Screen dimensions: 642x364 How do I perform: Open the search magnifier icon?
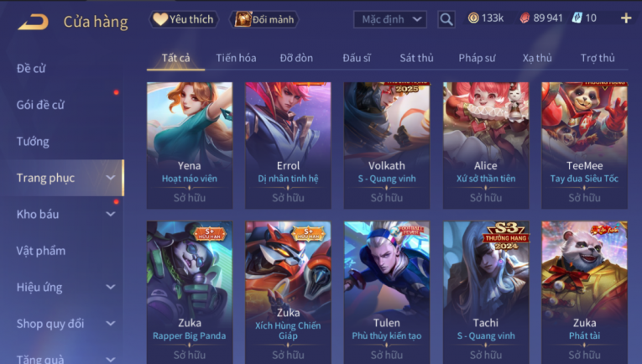pyautogui.click(x=446, y=19)
